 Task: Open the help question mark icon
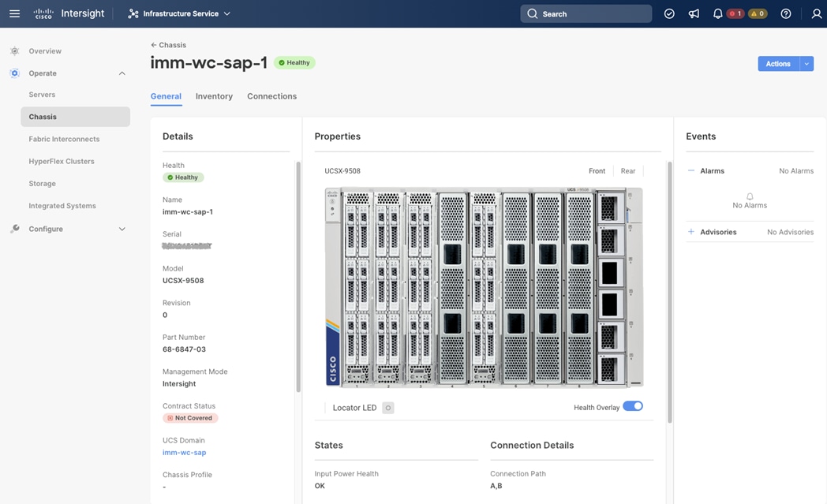786,13
